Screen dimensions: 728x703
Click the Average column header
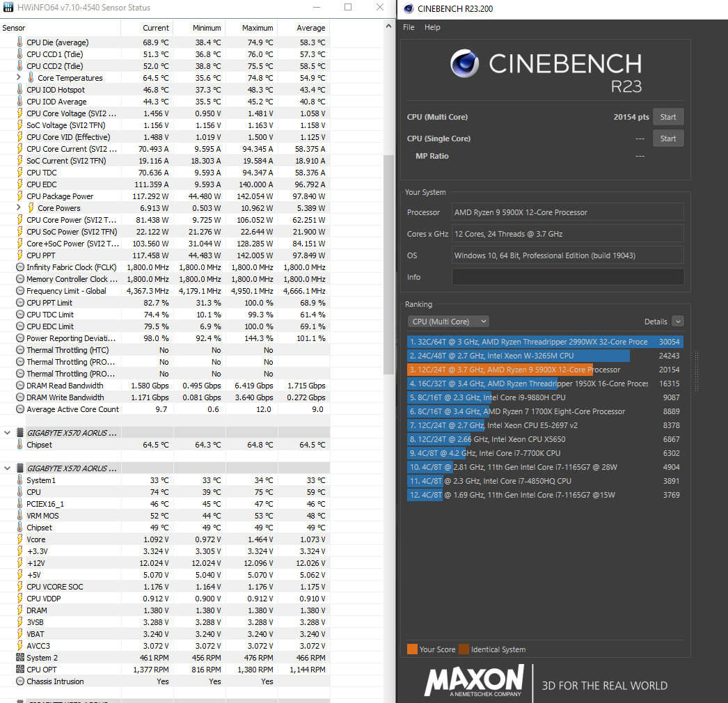click(x=304, y=28)
